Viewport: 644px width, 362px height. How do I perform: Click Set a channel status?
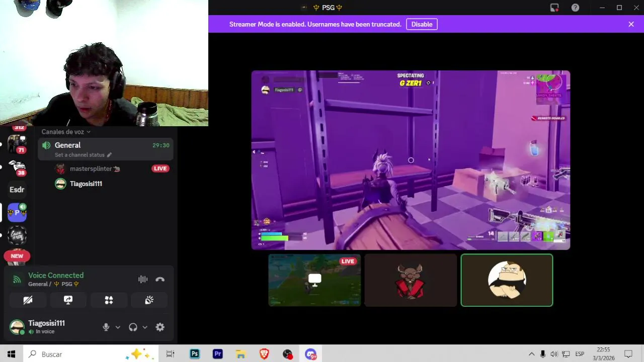79,155
